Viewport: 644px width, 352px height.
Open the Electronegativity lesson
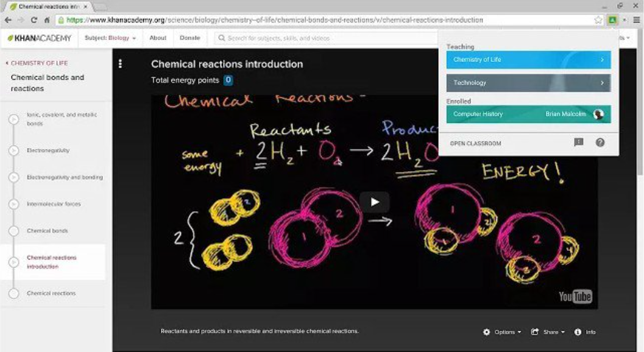pyautogui.click(x=48, y=150)
